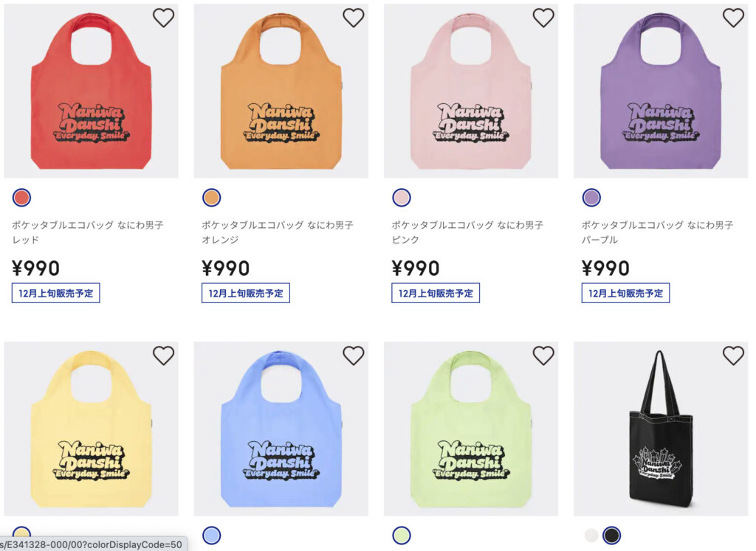Favorite the black tote bag with heart
Image resolution: width=756 pixels, height=551 pixels.
pos(733,356)
